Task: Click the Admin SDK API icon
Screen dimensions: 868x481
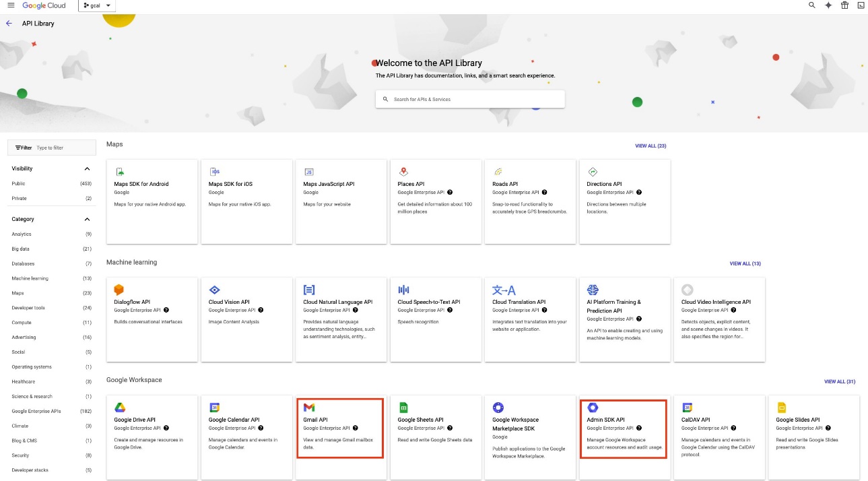Action: point(593,408)
